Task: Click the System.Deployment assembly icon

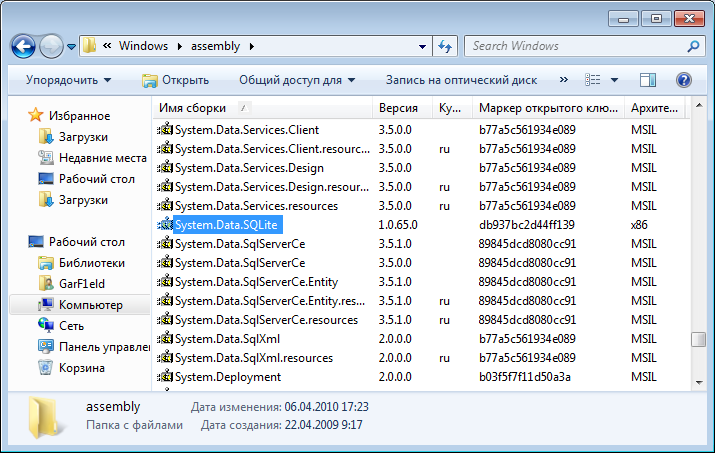Action: 165,376
